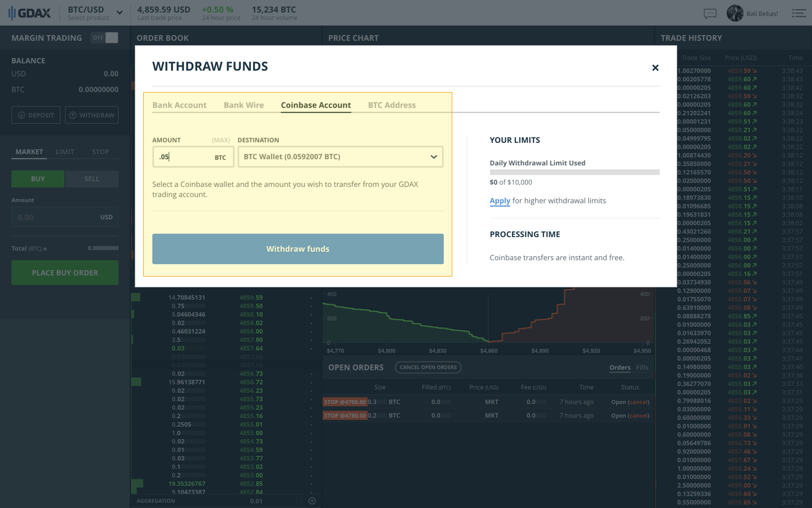Click the Price (USD) header in Trade History
The height and width of the screenshot is (508, 812).
click(x=741, y=58)
